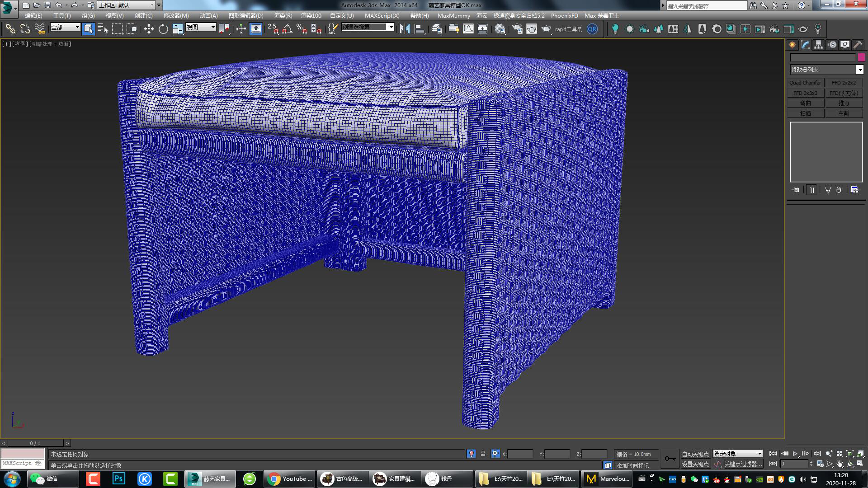
Task: Open the 渲染(R) render menu
Action: (x=284, y=15)
